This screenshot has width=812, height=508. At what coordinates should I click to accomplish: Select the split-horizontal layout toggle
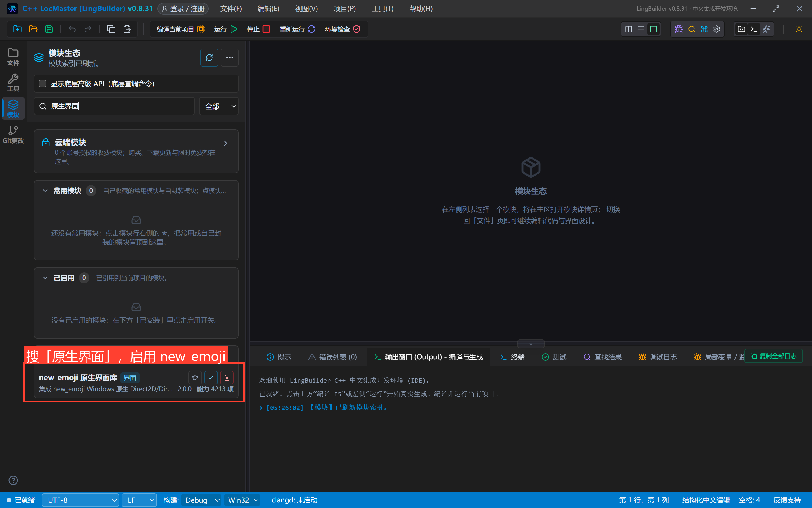coord(641,29)
